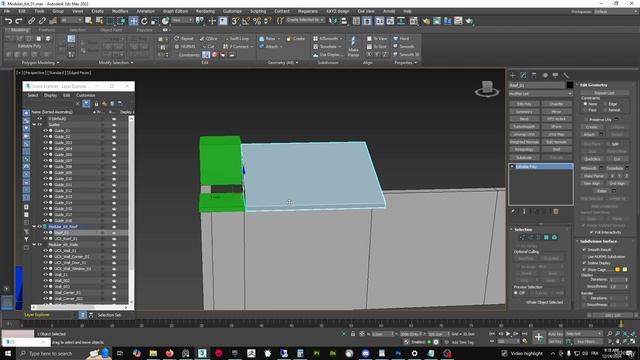
Task: Select UCX_Roof_01 in the Layer Explorer
Action: pyautogui.click(x=66, y=238)
